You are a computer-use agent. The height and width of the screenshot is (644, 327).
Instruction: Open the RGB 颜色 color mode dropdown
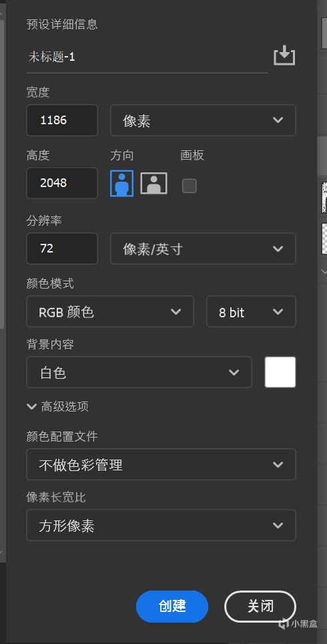pyautogui.click(x=110, y=311)
